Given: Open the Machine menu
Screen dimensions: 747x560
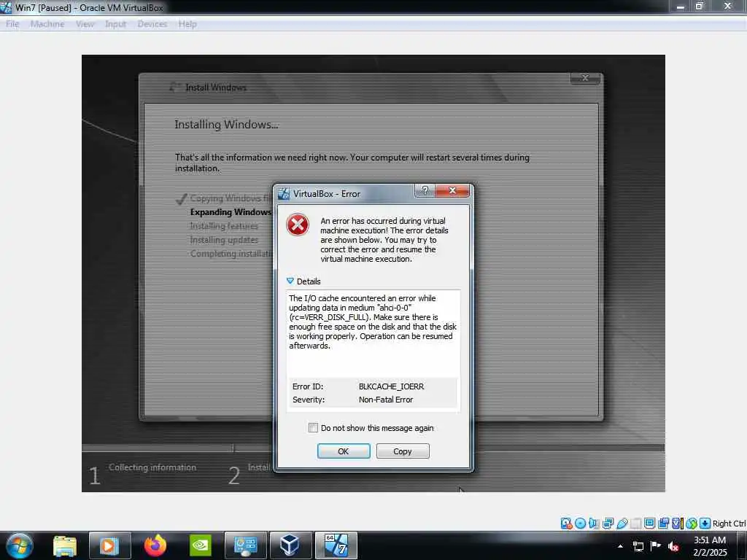Looking at the screenshot, I should pyautogui.click(x=47, y=24).
